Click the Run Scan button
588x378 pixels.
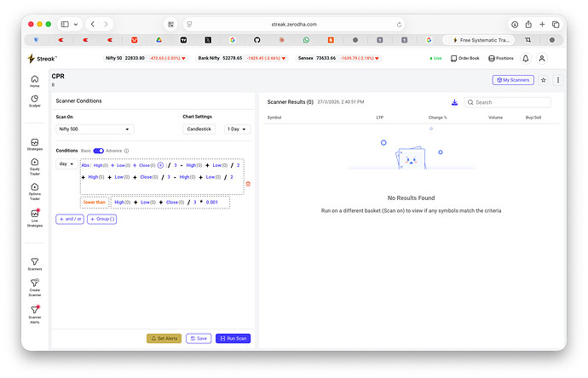click(x=233, y=338)
